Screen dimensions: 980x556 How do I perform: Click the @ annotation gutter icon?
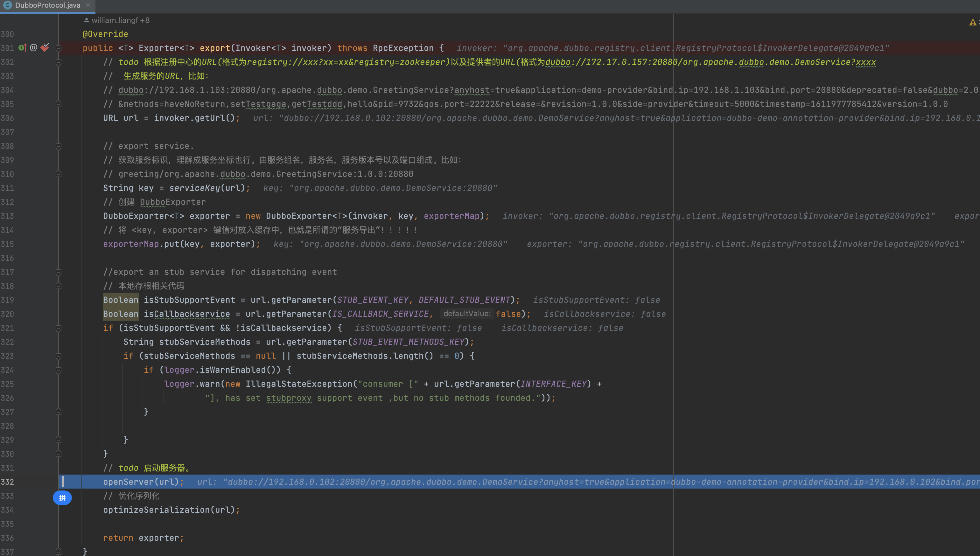click(34, 48)
